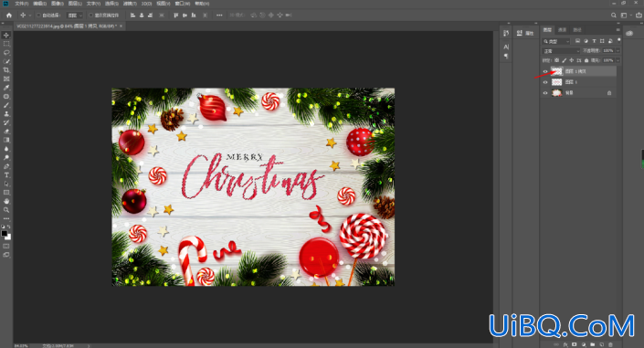
Task: Click the align horizontal centers button
Action: (x=142, y=16)
